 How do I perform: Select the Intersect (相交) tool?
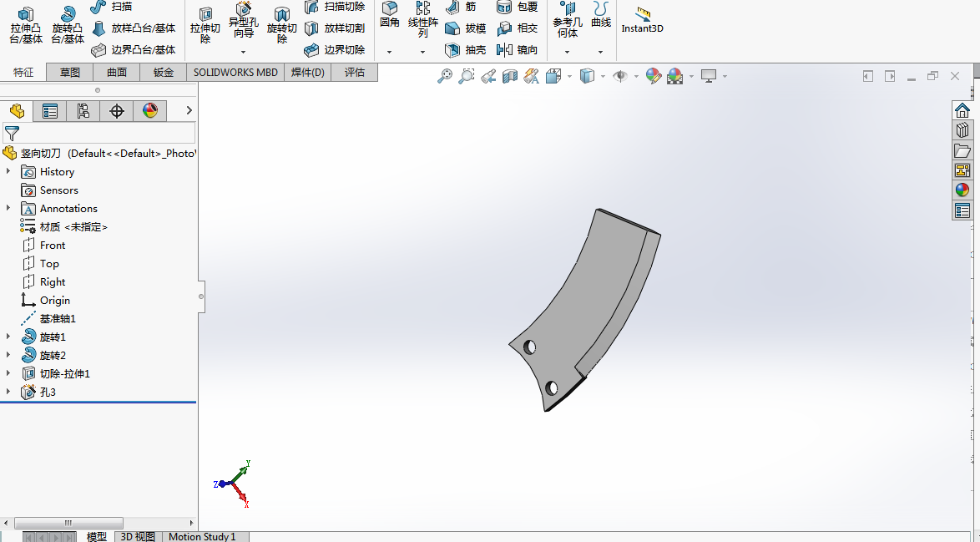click(517, 28)
